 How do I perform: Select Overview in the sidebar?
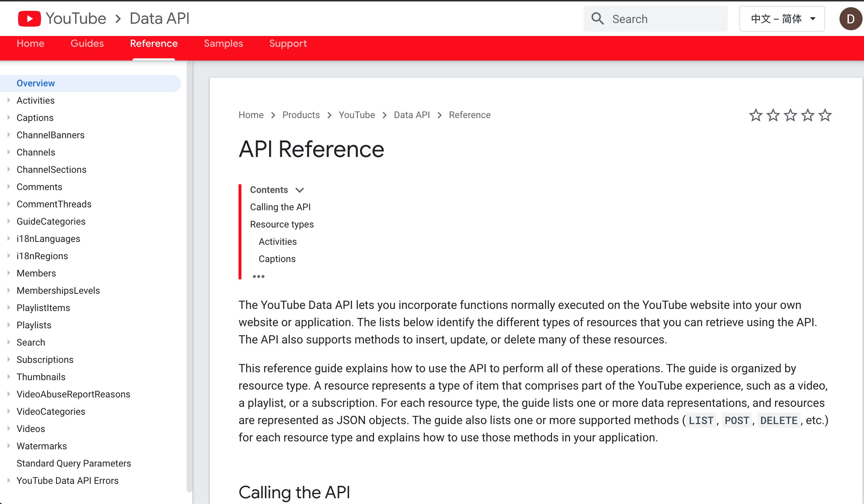(x=90, y=83)
